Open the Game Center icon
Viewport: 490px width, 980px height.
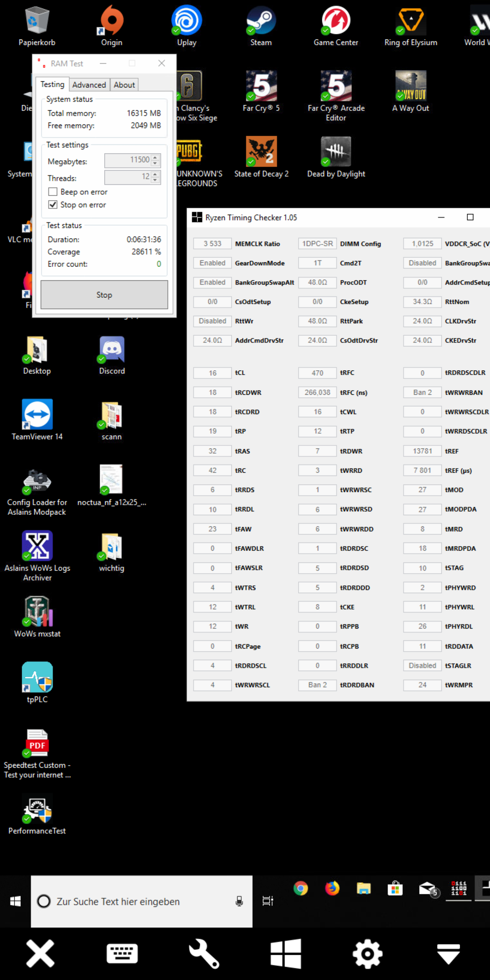coord(336,26)
